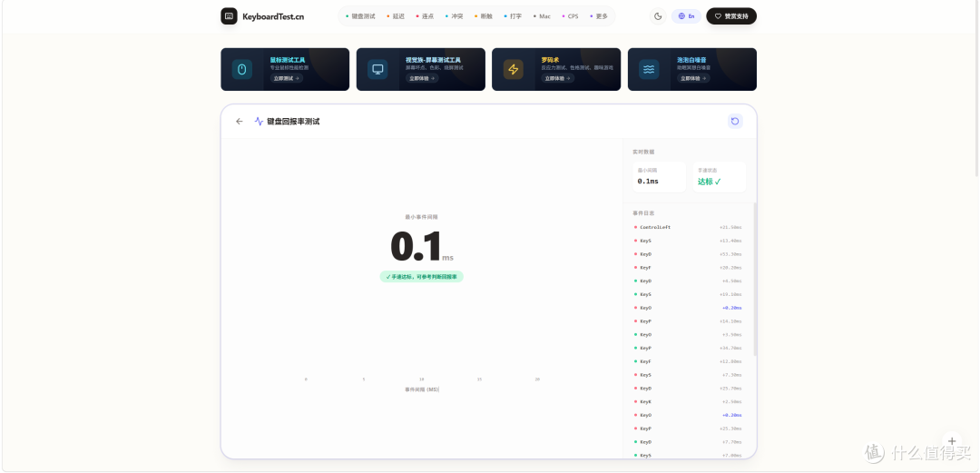Open the 延迟 nav item

point(396,16)
